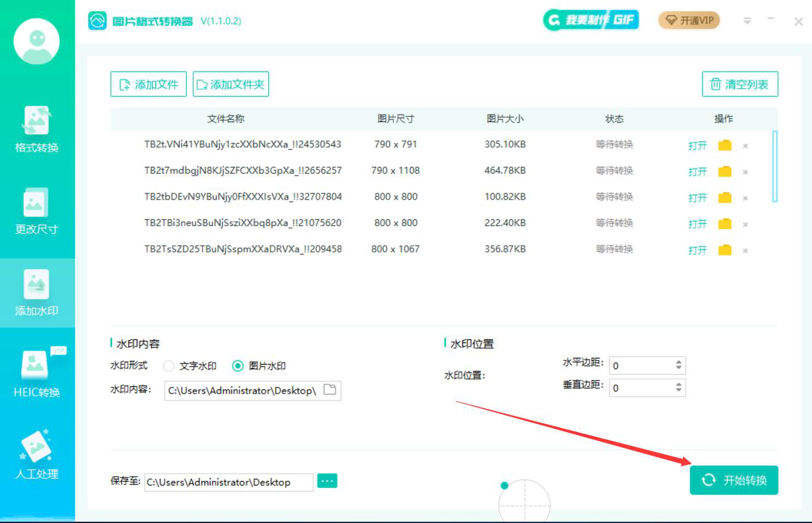Click the 图片大小 column header
Viewport: 812px width, 523px height.
pyautogui.click(x=505, y=119)
